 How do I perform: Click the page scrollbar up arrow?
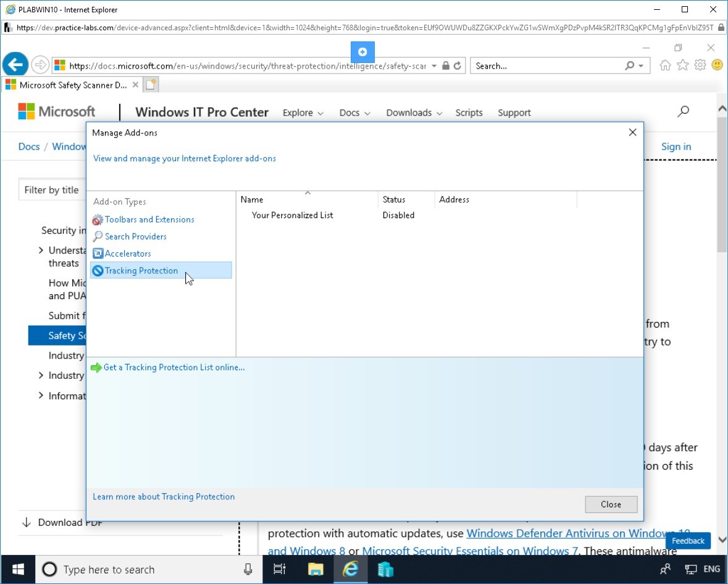click(722, 109)
